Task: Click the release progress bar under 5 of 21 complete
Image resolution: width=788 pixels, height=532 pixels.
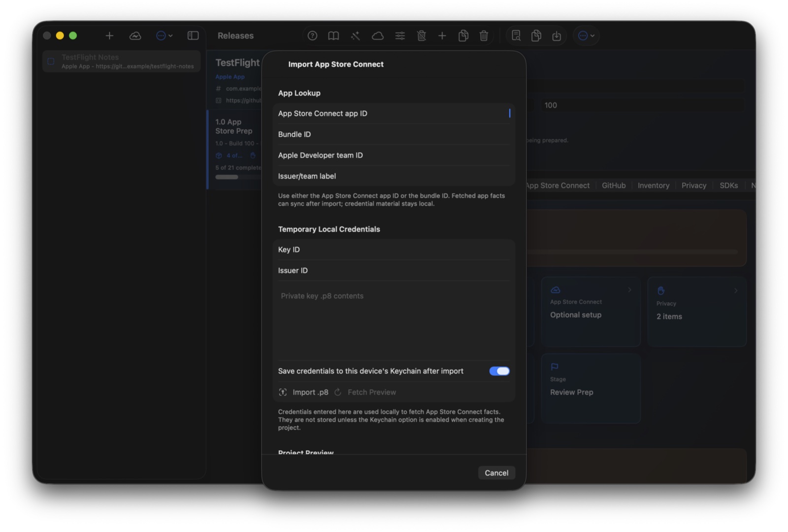Action: tap(238, 177)
